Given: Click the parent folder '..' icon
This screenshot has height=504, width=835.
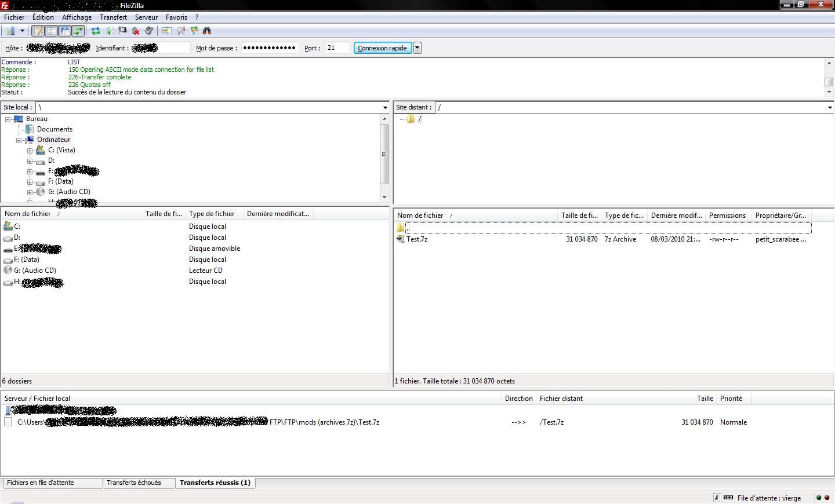Looking at the screenshot, I should [400, 228].
